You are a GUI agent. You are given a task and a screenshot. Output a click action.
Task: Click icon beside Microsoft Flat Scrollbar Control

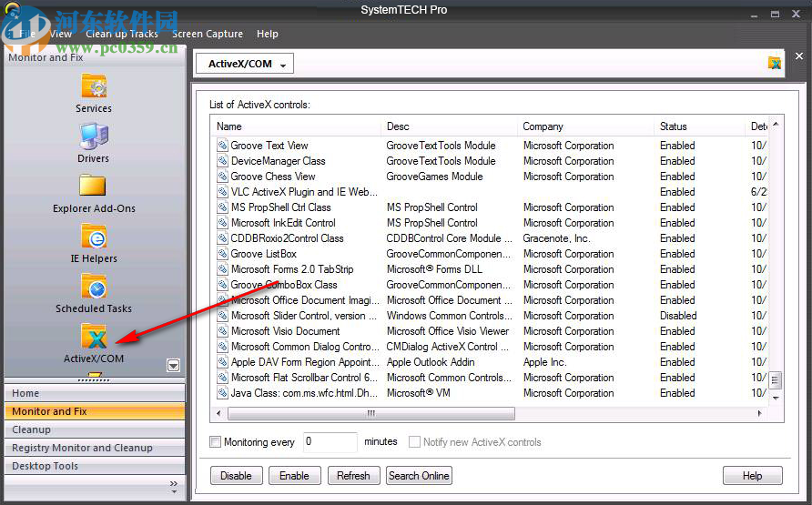pos(223,378)
